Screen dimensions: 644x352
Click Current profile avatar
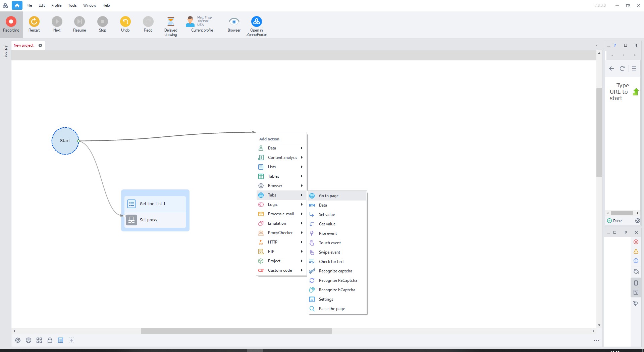(x=190, y=22)
